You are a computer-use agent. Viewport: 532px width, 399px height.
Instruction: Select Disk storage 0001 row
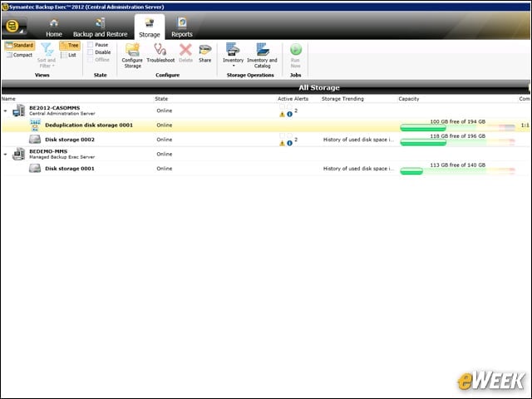(266, 168)
